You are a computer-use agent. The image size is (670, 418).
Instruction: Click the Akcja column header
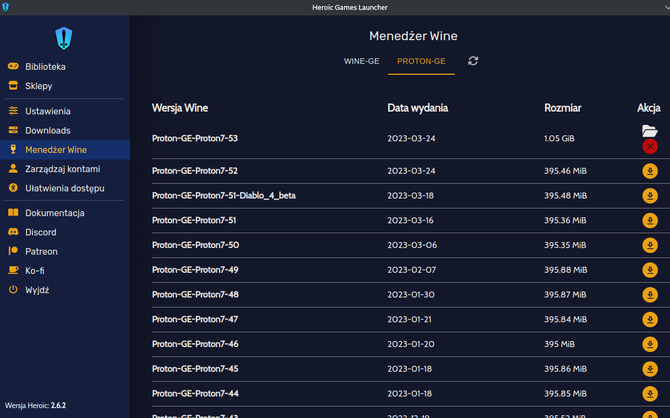(649, 108)
